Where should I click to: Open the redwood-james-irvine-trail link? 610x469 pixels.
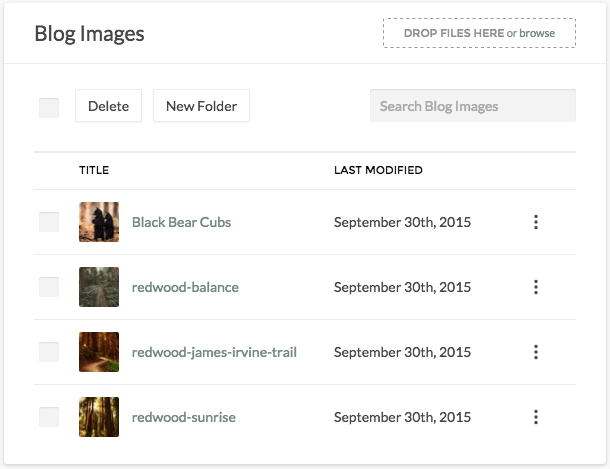pyautogui.click(x=214, y=352)
